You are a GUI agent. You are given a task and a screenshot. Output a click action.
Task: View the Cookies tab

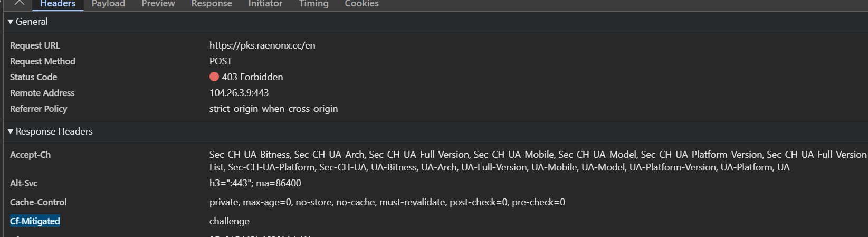(x=361, y=4)
